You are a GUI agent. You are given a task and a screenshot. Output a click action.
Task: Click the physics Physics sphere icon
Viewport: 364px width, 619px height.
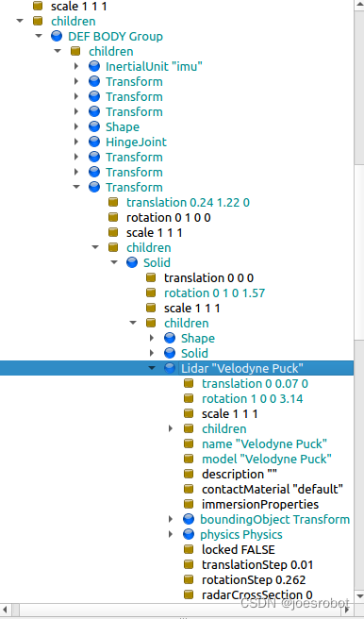click(189, 534)
